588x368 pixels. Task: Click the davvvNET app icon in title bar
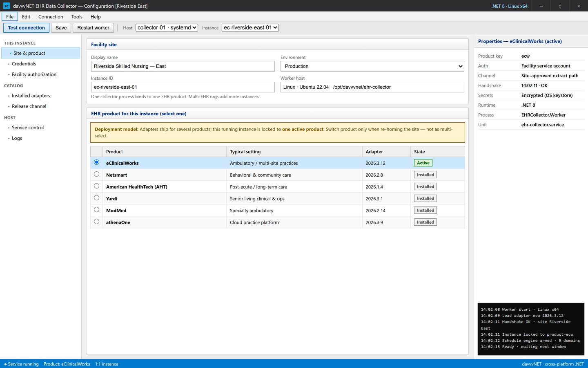click(x=7, y=6)
